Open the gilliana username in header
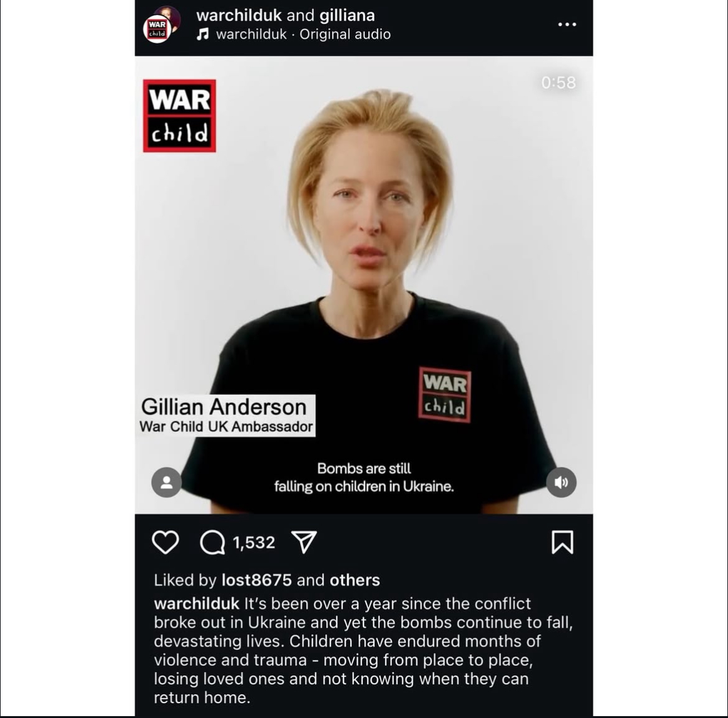This screenshot has width=728, height=718. point(347,16)
